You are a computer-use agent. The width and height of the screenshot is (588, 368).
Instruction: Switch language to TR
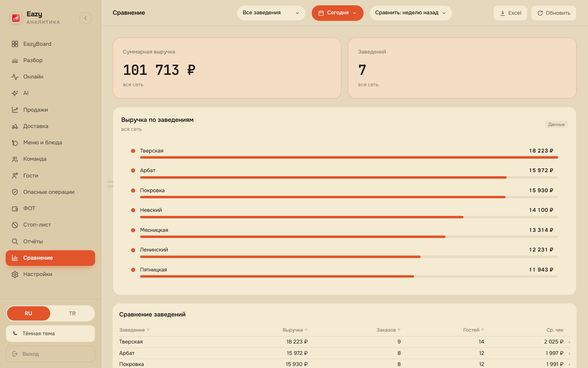coord(72,313)
